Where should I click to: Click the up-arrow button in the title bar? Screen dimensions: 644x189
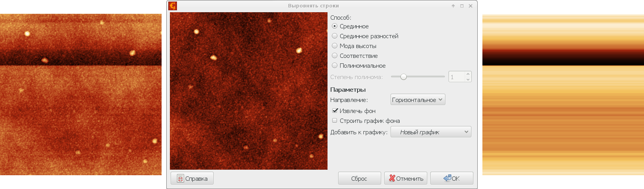tap(453, 6)
